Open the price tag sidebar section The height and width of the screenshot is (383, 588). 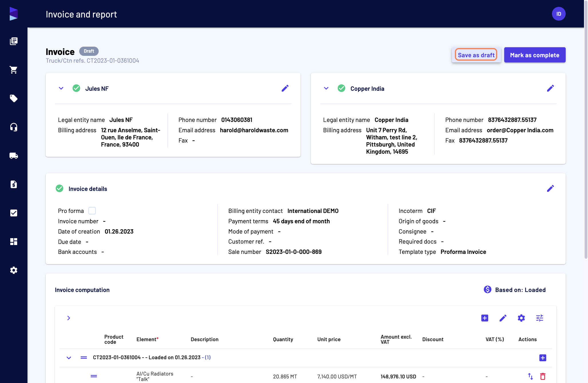coord(14,98)
